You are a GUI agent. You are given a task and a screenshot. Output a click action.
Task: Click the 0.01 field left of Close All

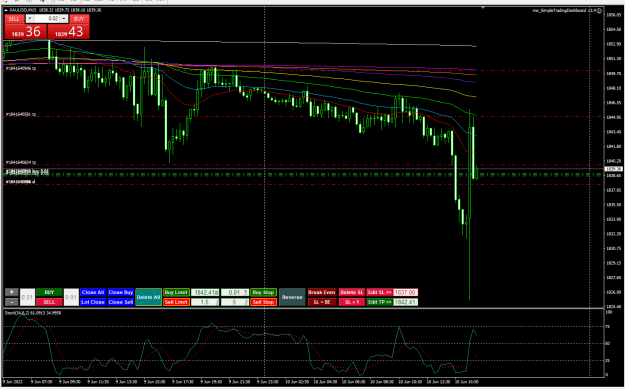coord(71,297)
